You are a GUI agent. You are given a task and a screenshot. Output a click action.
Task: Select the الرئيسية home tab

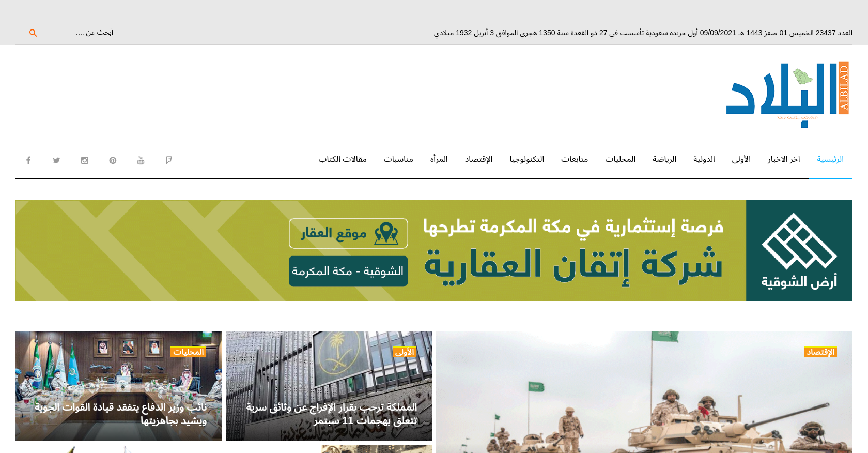click(830, 159)
